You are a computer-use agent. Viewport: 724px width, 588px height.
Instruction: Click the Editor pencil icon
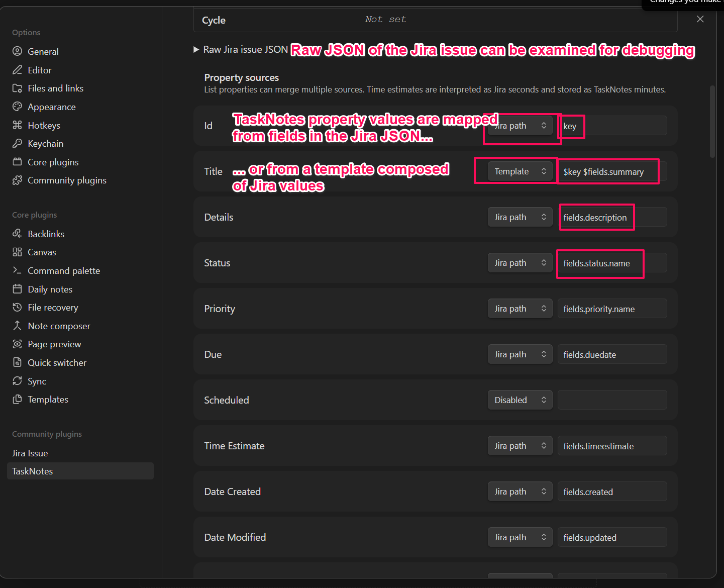(18, 70)
